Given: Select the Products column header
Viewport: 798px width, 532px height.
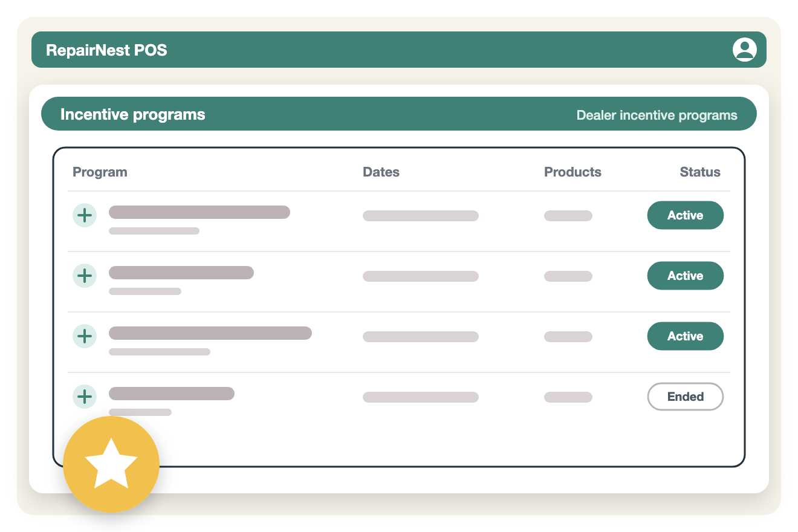Looking at the screenshot, I should pos(573,172).
